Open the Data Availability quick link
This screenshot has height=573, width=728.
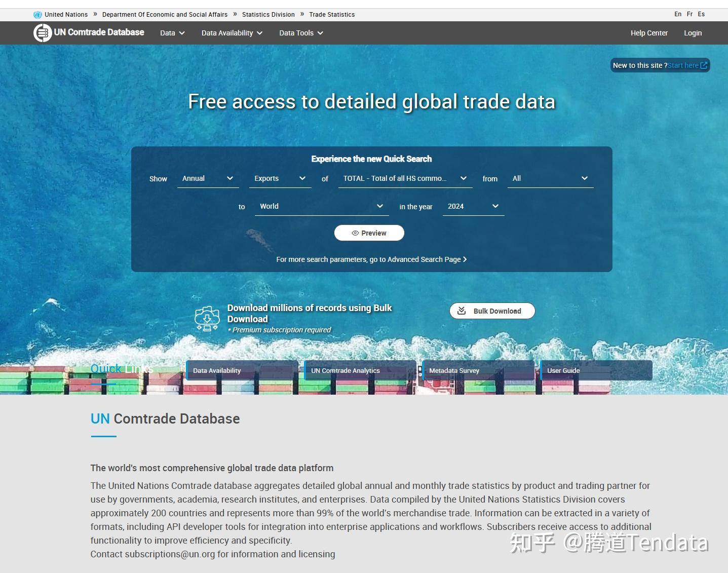(x=242, y=370)
